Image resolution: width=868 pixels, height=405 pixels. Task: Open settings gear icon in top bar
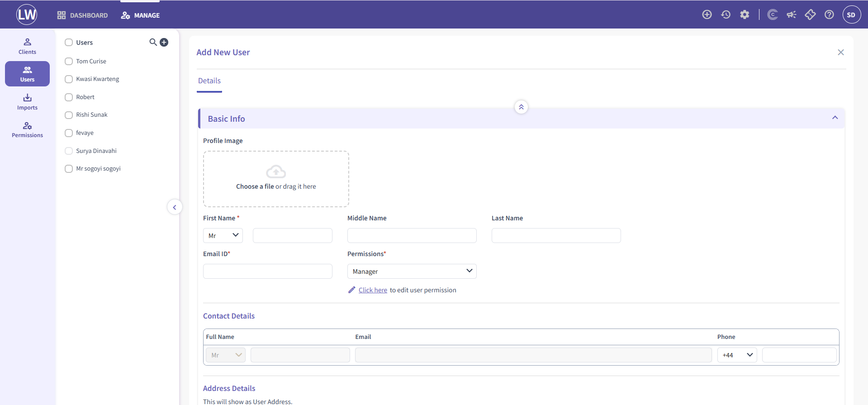(x=745, y=14)
